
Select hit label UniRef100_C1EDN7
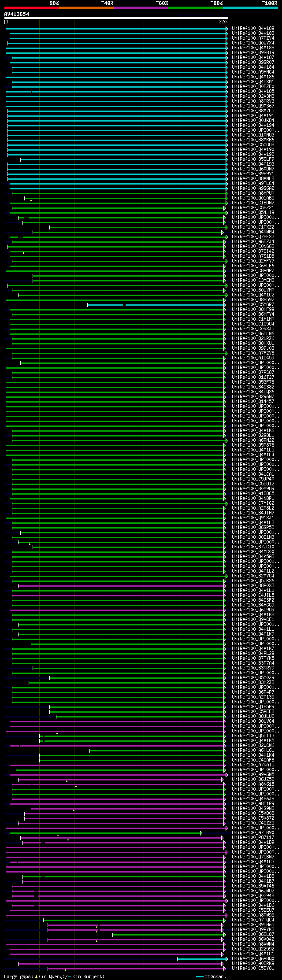point(253,203)
